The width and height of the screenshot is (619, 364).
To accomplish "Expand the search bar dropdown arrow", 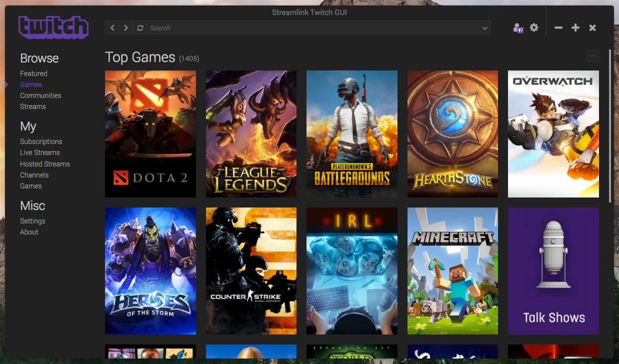I will (484, 28).
